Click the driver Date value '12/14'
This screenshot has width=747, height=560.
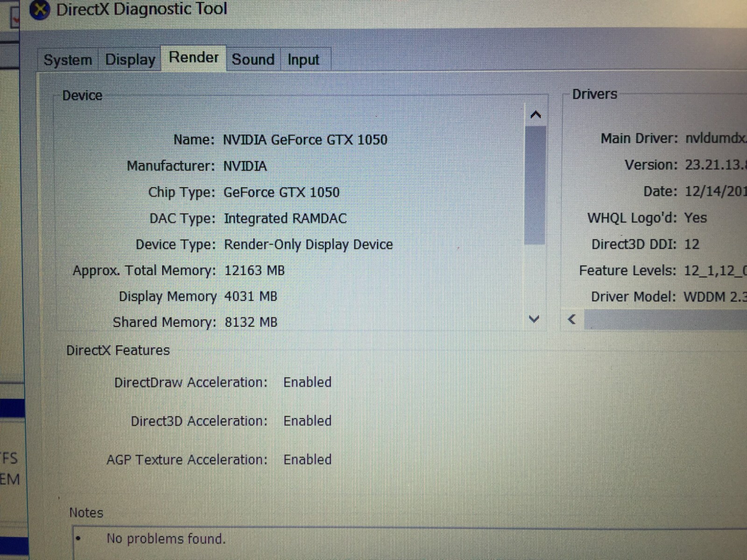[716, 191]
